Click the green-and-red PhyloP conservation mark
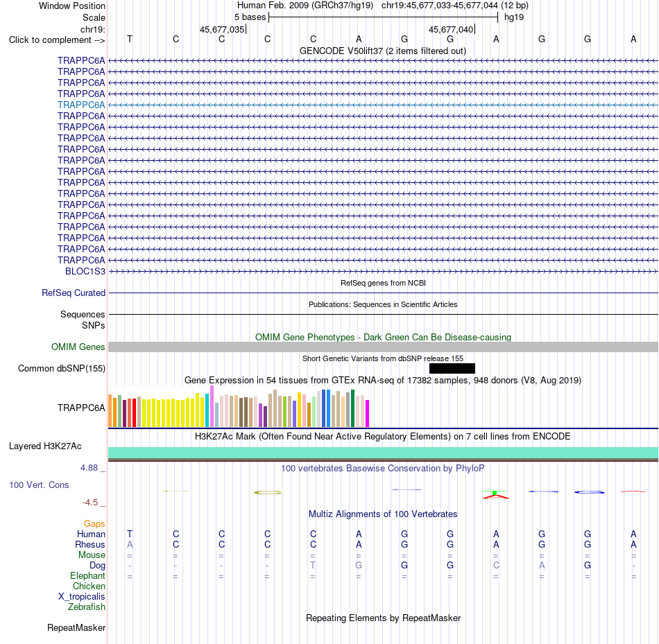 (495, 494)
